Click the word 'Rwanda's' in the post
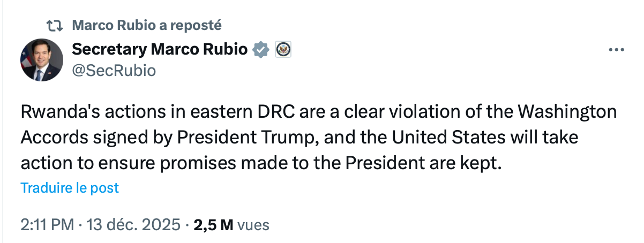 (55, 113)
